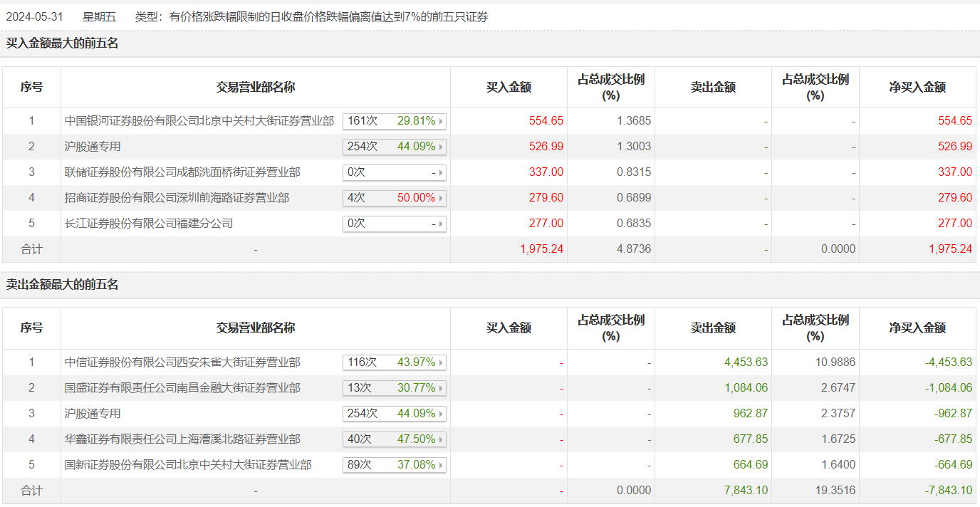The image size is (980, 507).
Task: Expand 国盛证券 13次 30.77% dropdown
Action: click(395, 388)
